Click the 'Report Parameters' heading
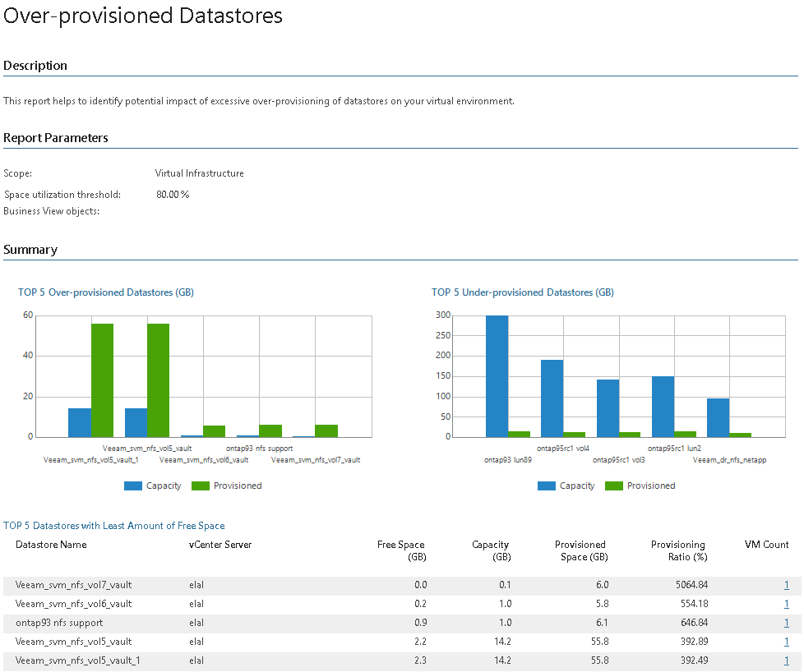This screenshot has height=672, width=804. tap(55, 138)
